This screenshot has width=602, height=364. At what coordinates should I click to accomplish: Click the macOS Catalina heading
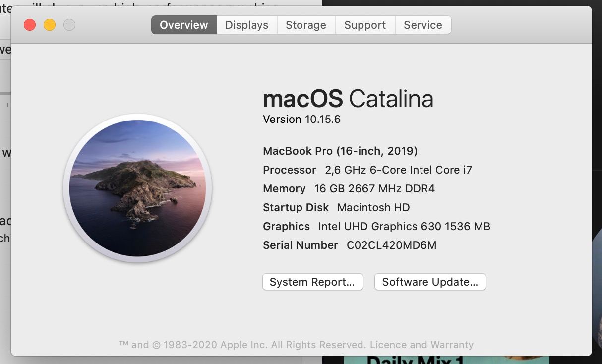[x=348, y=99]
